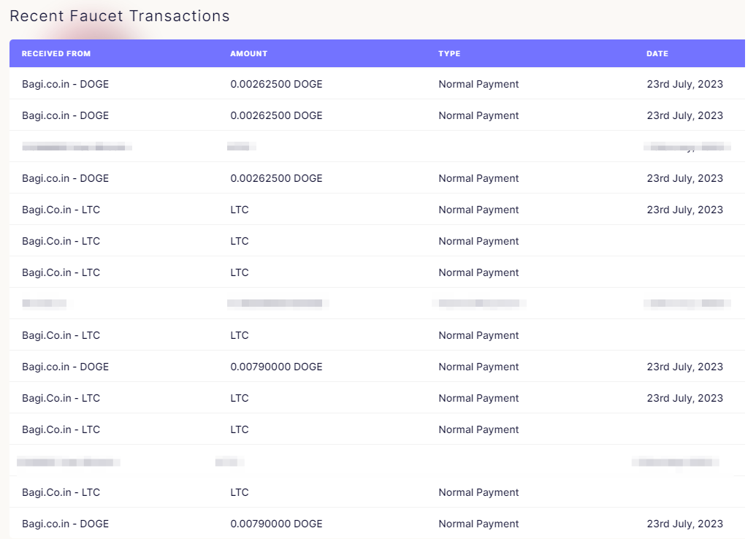Screen dimensions: 756x539
Task: Click the date of the topmost LTC row
Action: (684, 210)
